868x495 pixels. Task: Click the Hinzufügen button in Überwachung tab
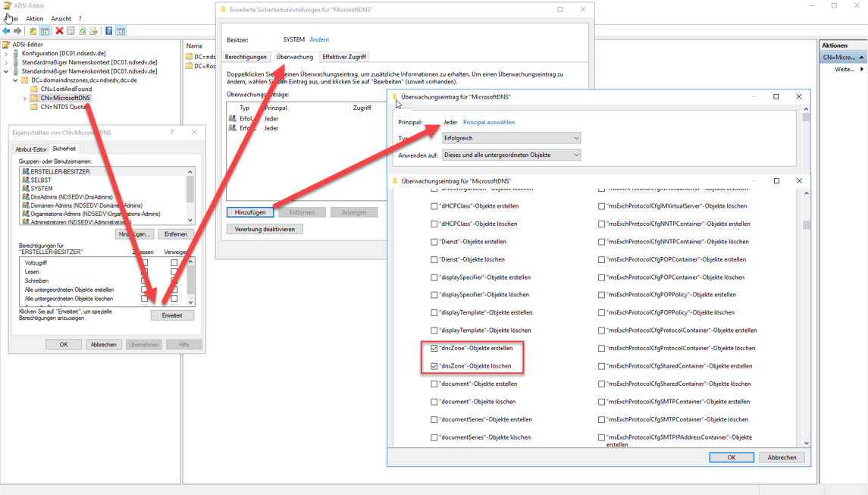click(x=249, y=212)
